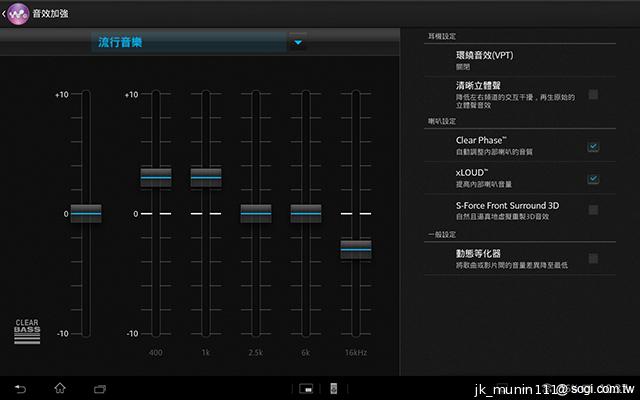This screenshot has width=640, height=400.
Task: Uncheck the xLOUD checkbox
Action: click(593, 179)
